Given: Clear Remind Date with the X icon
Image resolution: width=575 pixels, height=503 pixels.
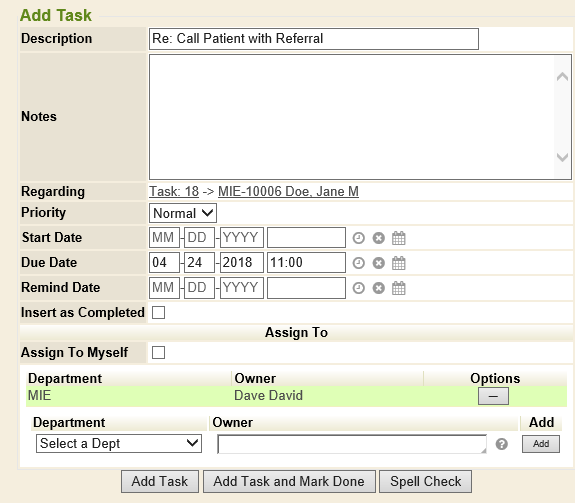Looking at the screenshot, I should coord(378,288).
